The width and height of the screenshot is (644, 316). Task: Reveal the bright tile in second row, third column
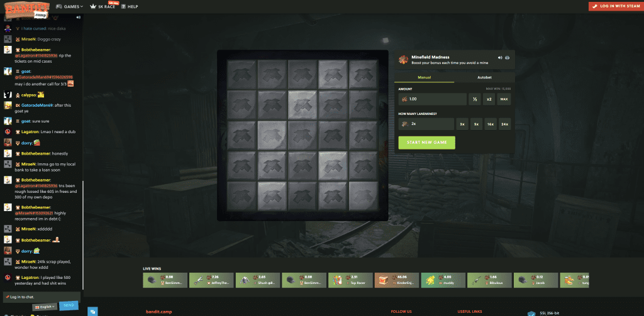(x=303, y=105)
